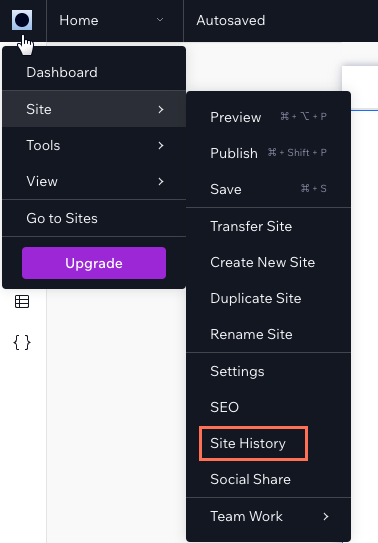Click the Autosaved status label
Image resolution: width=378 pixels, height=543 pixels.
click(231, 20)
